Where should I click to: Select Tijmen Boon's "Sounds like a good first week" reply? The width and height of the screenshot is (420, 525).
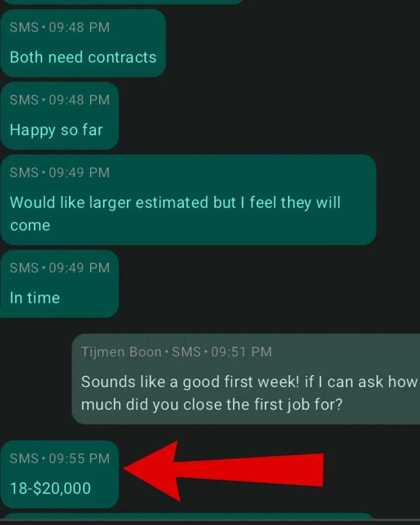tap(246, 379)
